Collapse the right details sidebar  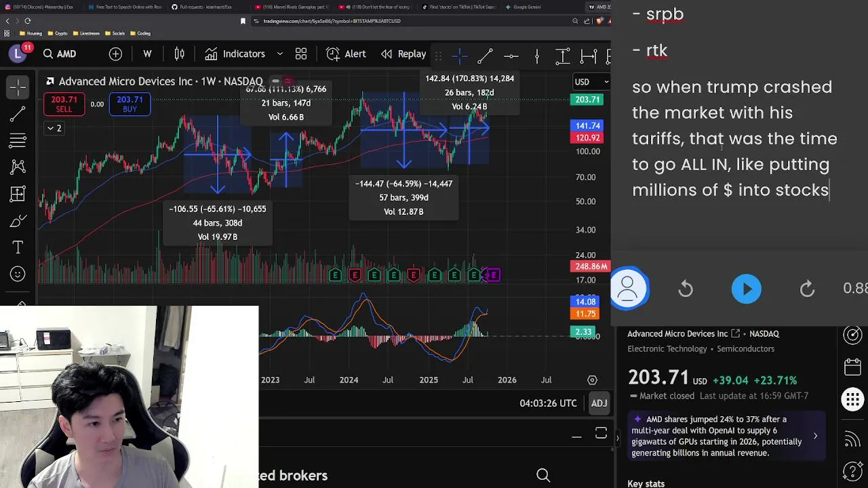(x=616, y=438)
